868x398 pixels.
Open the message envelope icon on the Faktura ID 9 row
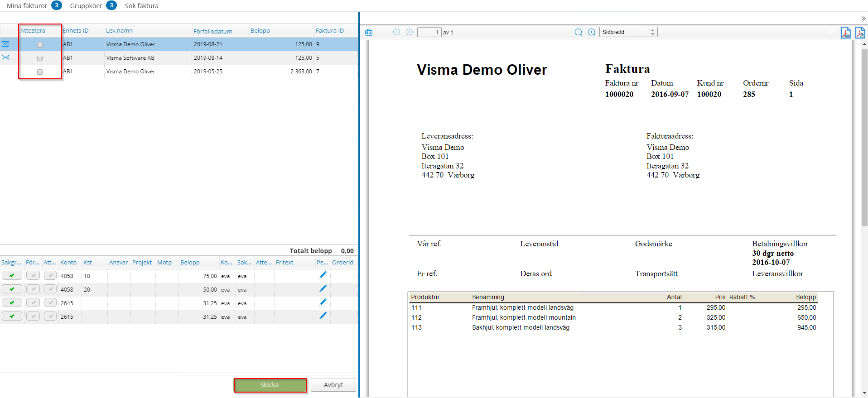(5, 44)
